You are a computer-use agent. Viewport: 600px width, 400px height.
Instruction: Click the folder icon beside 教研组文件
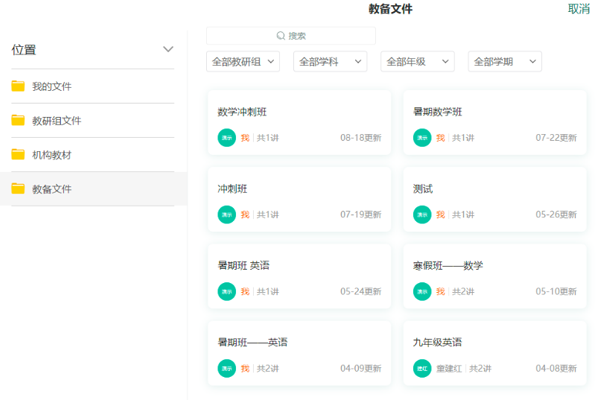point(18,120)
